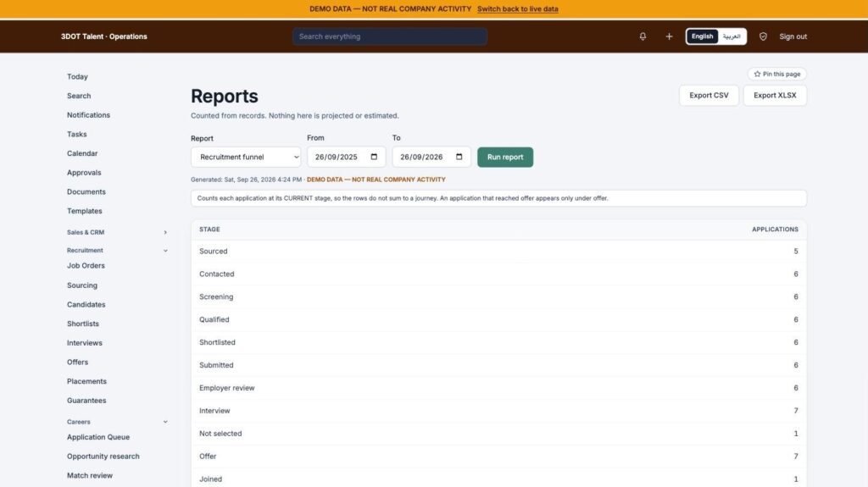The width and height of the screenshot is (868, 487).
Task: Expand the Sales & CRM section
Action: [117, 232]
